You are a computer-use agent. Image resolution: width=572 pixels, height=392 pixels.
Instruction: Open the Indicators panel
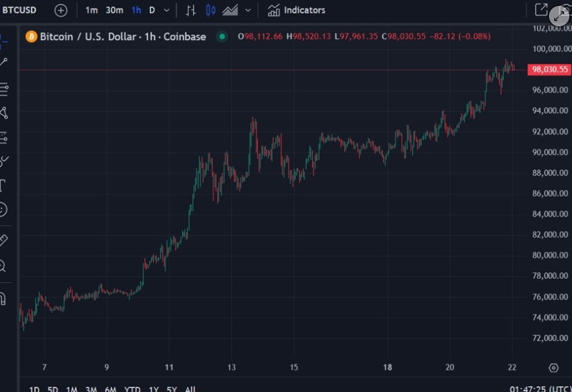point(297,11)
